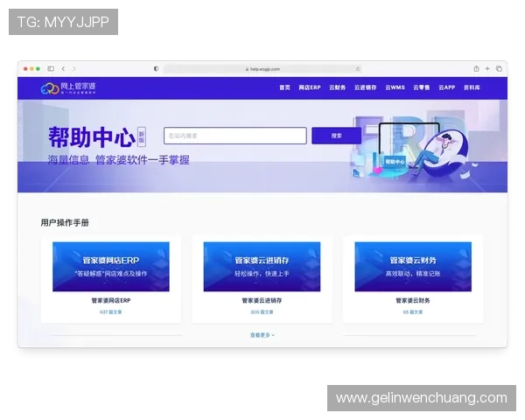This screenshot has height=420, width=525.
Task: Click the 300 篇文章 count link
Action: [262, 311]
